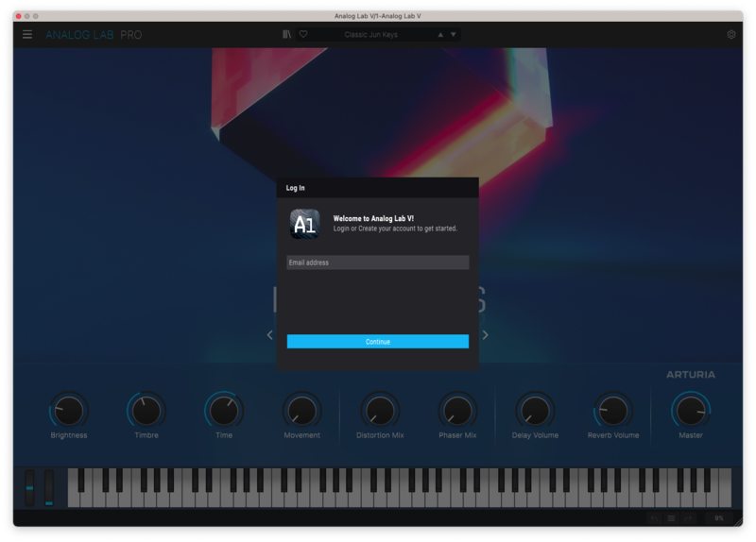Click the Brightness knob
Screen dimensions: 756x542
tap(69, 411)
